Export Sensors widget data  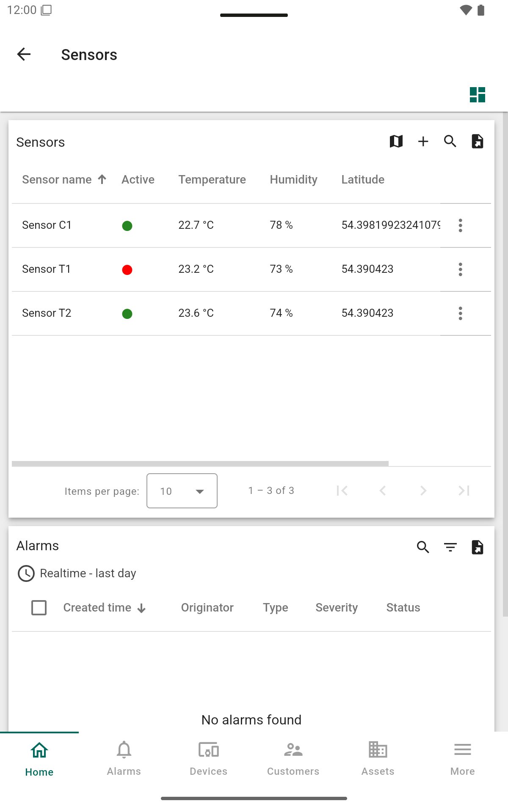pos(477,141)
